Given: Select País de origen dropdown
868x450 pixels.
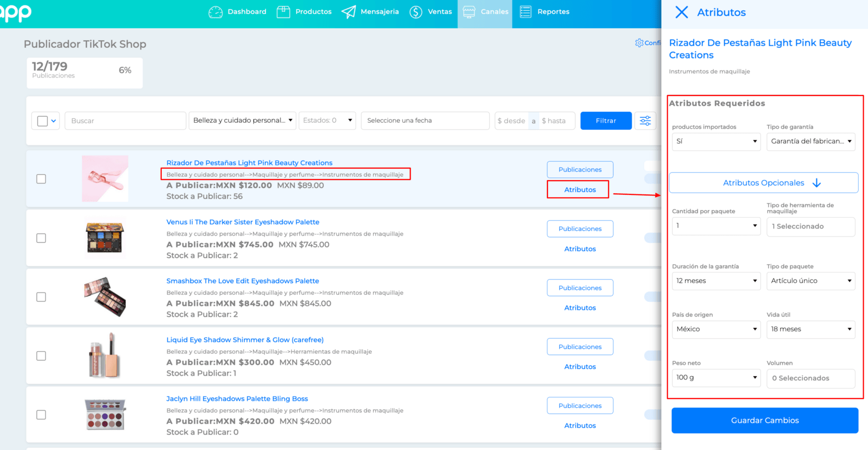Looking at the screenshot, I should 716,329.
